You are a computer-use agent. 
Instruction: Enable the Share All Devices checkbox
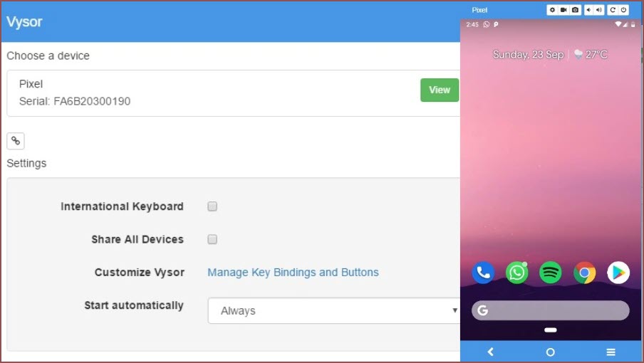click(212, 239)
